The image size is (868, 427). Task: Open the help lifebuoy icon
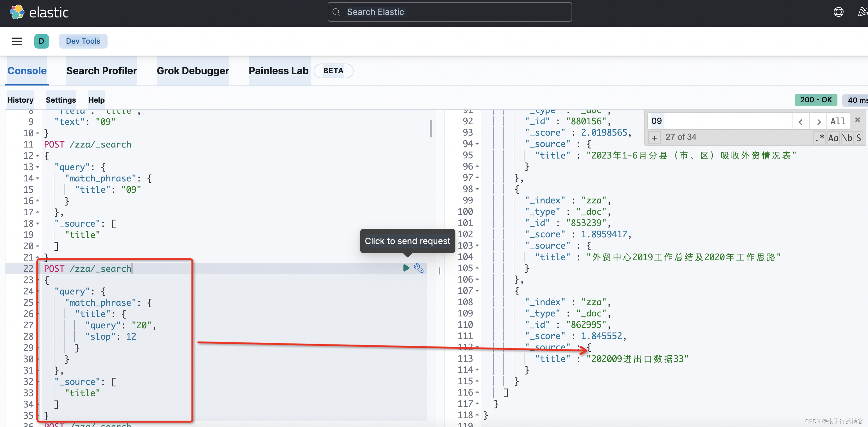pyautogui.click(x=838, y=13)
